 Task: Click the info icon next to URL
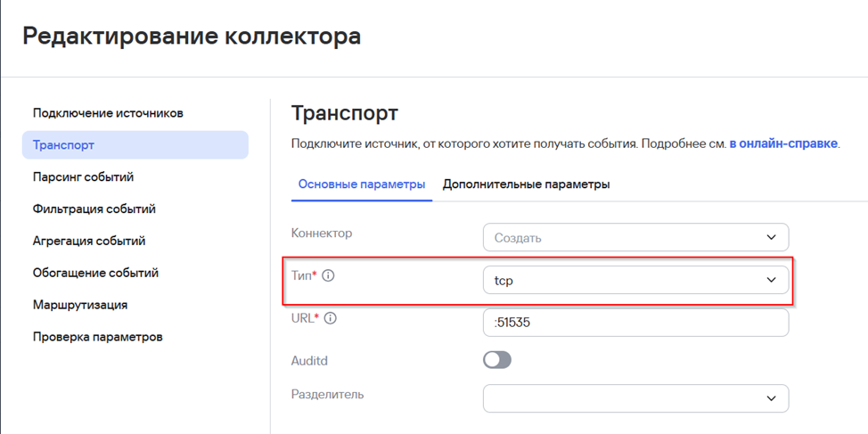[x=331, y=318]
